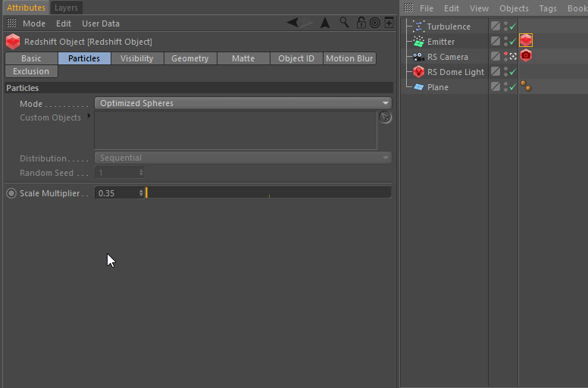Toggle active camera icon on RS Camera
588x388 pixels.
[513, 56]
